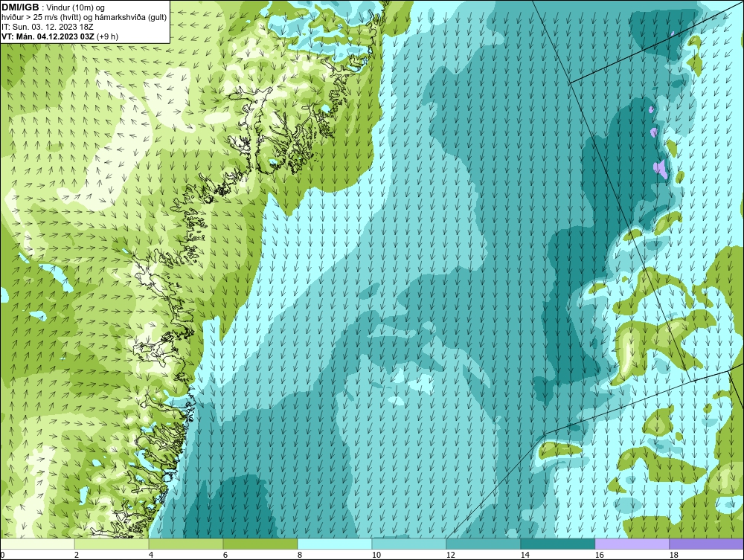Click the 12–14 m/s teal swatch
The width and height of the screenshot is (744, 560).
[x=483, y=544]
